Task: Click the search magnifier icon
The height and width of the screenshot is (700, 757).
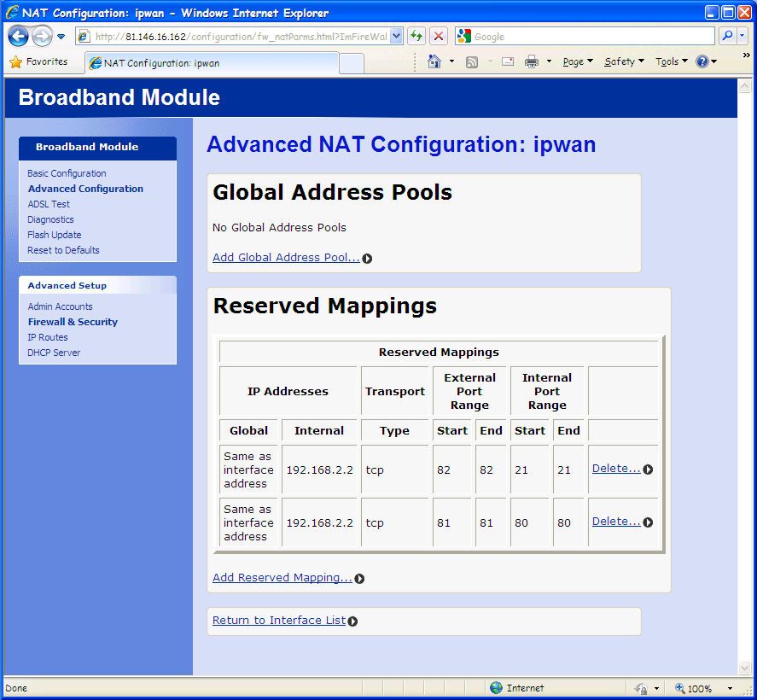Action: tap(727, 36)
